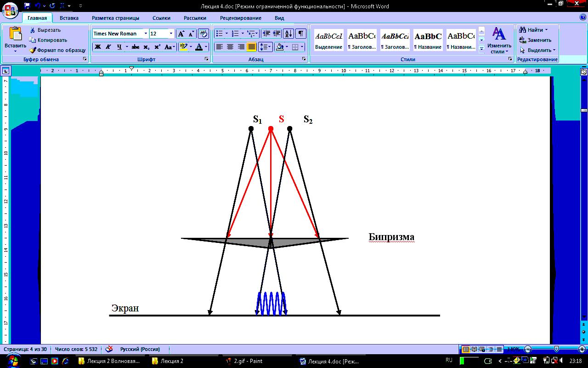The width and height of the screenshot is (588, 368).
Task: Open the line spacing dropdown
Action: tap(266, 47)
